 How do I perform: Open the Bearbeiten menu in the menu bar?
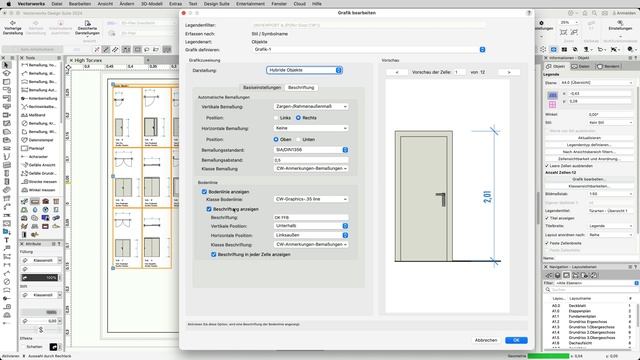click(x=80, y=4)
